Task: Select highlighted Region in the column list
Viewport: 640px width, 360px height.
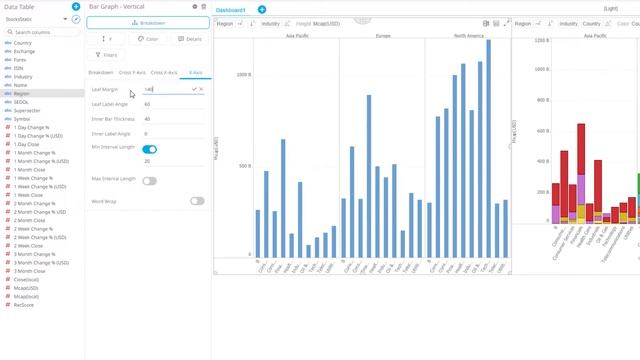Action: 42,93
